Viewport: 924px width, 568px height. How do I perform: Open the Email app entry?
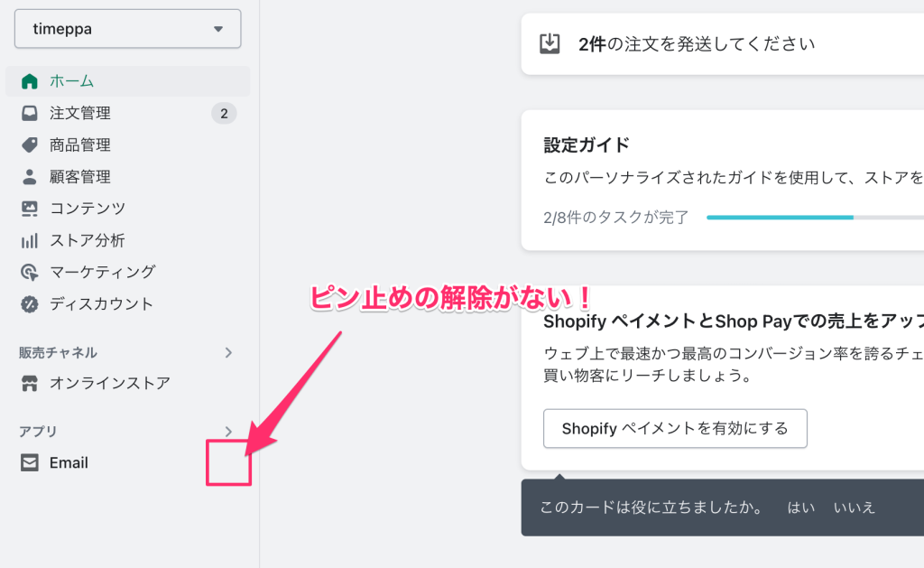coord(69,463)
